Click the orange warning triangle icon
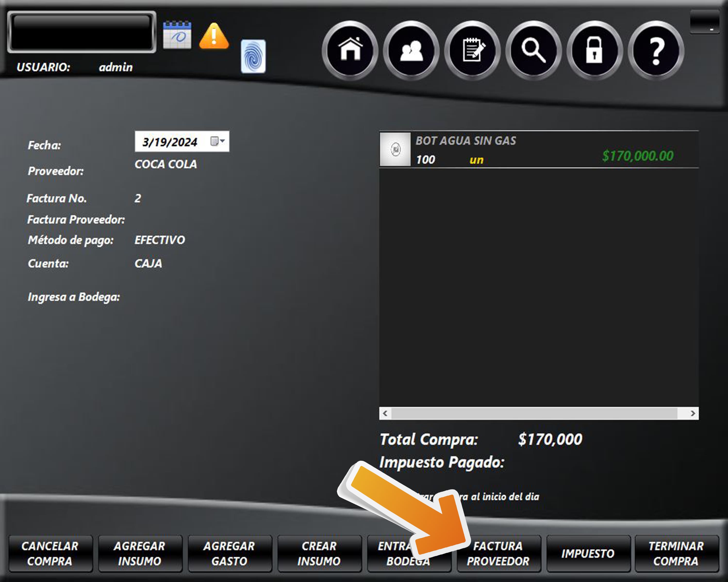 214,36
